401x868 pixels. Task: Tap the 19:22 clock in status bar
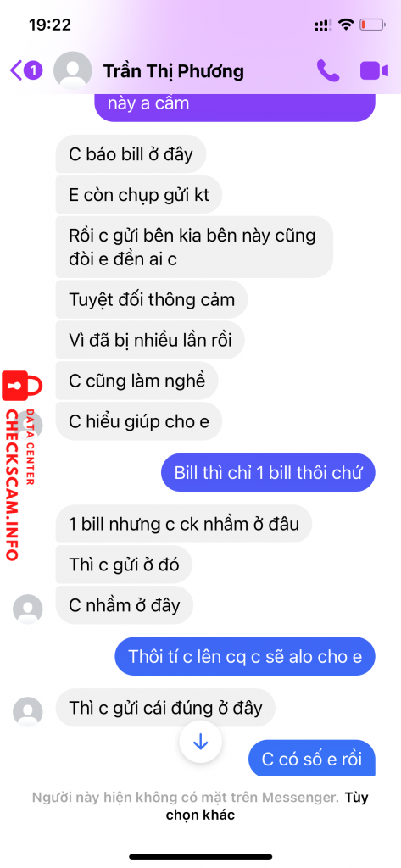(50, 25)
